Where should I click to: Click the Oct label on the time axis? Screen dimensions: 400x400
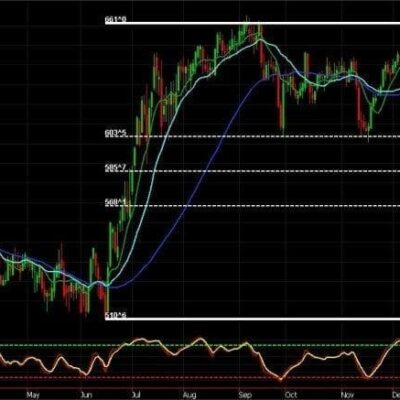(292, 395)
